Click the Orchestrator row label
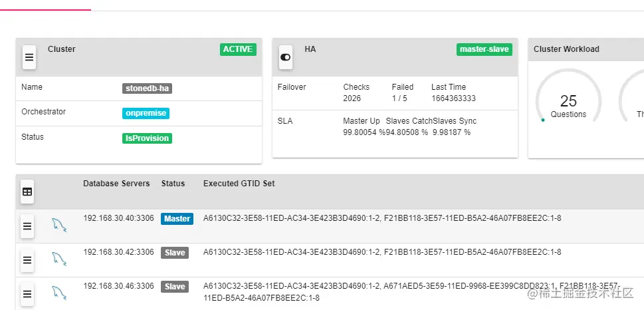Image resolution: width=644 pixels, height=310 pixels. tap(44, 111)
